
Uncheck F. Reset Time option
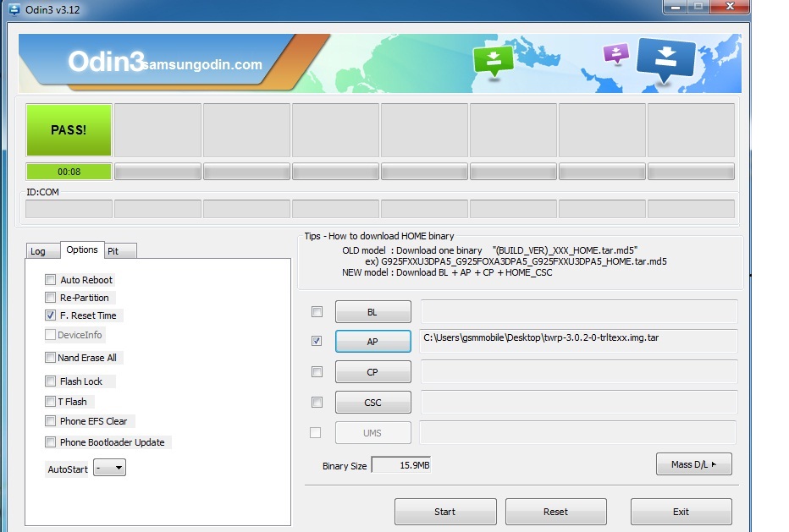[50, 315]
